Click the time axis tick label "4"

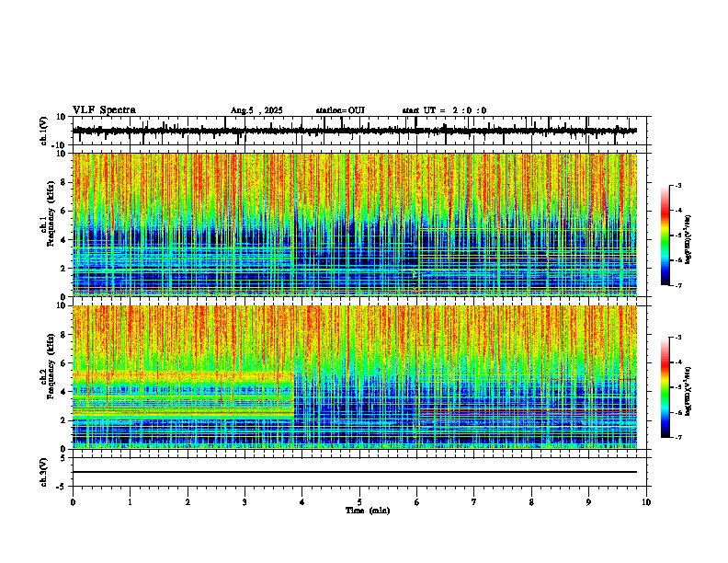point(302,502)
